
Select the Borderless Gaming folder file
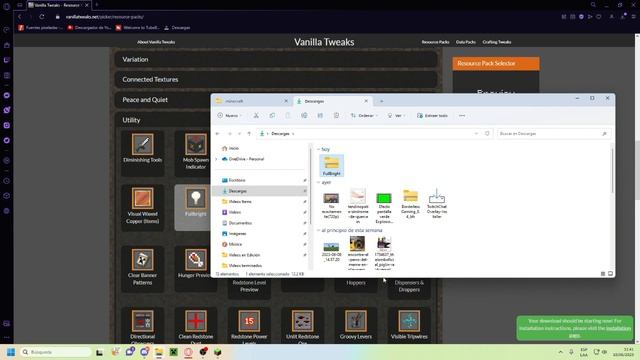(x=410, y=203)
